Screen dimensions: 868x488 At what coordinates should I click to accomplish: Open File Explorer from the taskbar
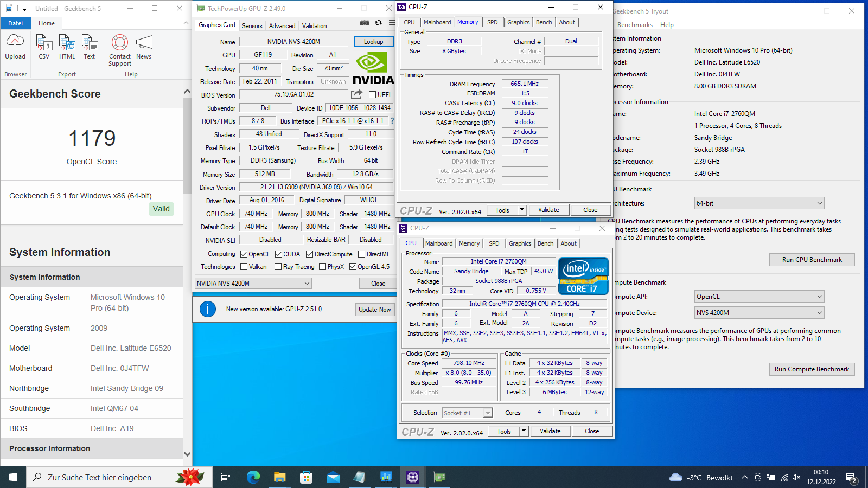click(279, 477)
